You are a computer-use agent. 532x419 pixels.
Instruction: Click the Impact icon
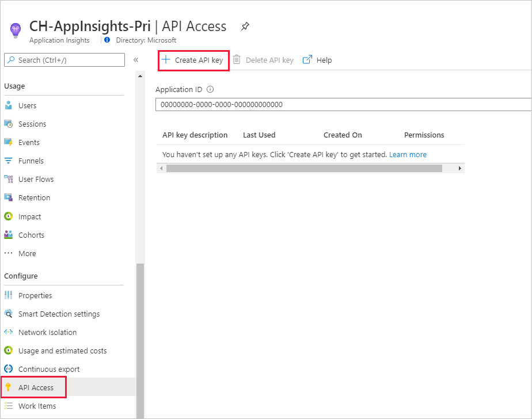[9, 216]
